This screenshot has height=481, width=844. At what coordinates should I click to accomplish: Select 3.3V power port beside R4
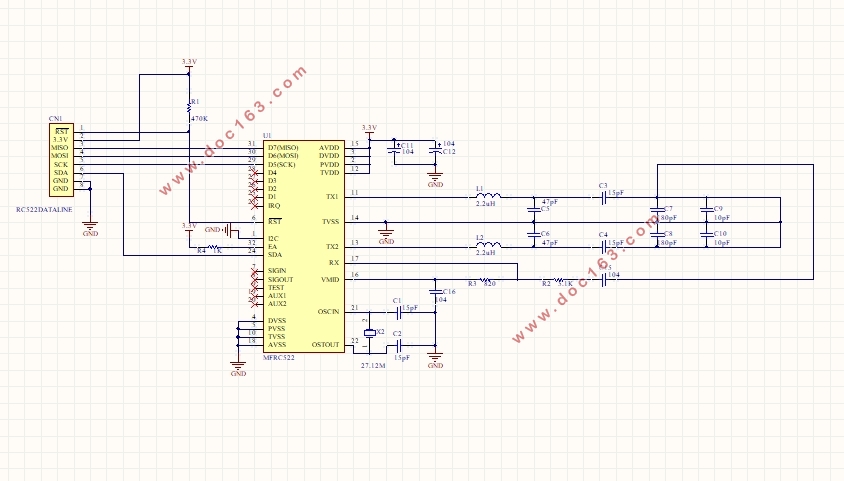189,227
